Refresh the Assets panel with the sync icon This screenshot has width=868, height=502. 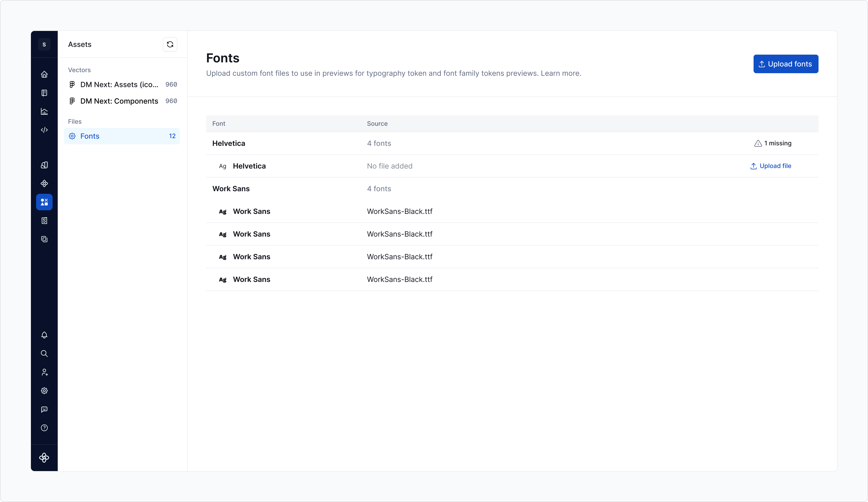[170, 44]
